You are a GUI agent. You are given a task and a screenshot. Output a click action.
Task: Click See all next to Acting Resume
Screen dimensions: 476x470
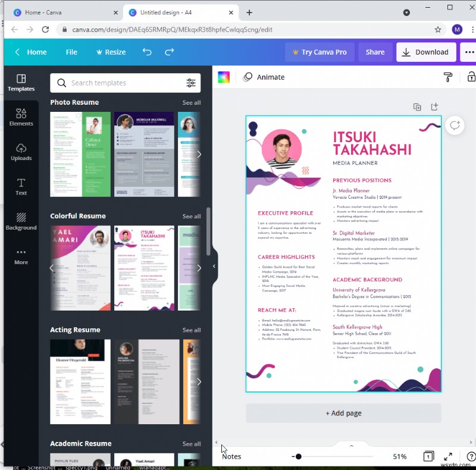coord(192,330)
